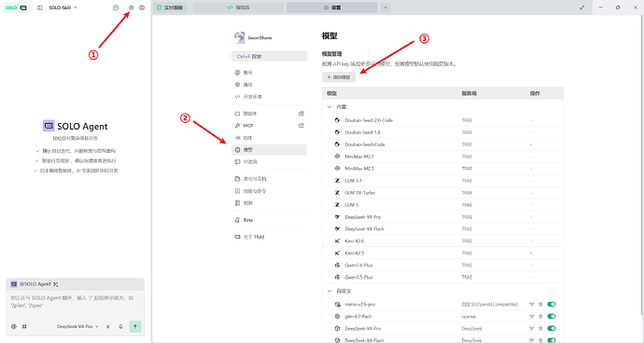This screenshot has width=644, height=343.
Task: Click the built-in DeepSeek-V4-Pro row with provider TRAE
Action: coord(442,216)
